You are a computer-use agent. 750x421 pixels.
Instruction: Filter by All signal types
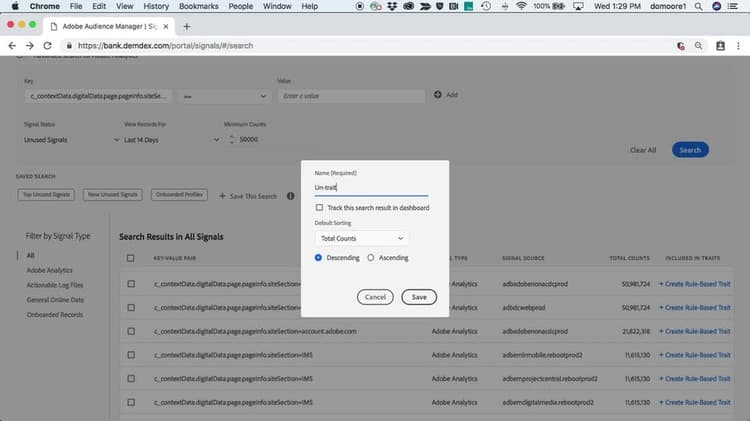(x=31, y=255)
